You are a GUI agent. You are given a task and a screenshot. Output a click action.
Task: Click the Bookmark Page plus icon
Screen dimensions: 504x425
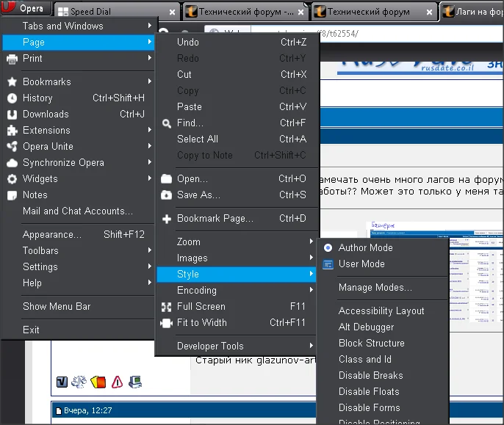[167, 219]
